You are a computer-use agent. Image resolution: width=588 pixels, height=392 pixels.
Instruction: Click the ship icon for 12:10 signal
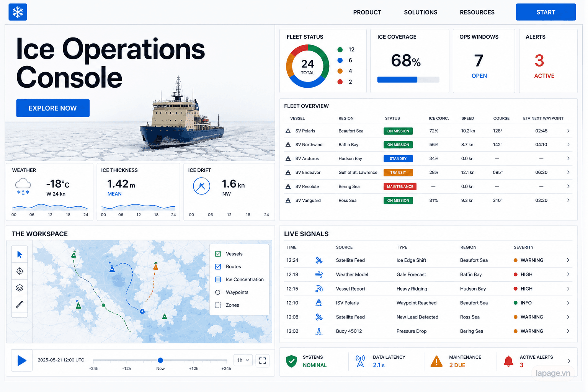[x=318, y=303]
